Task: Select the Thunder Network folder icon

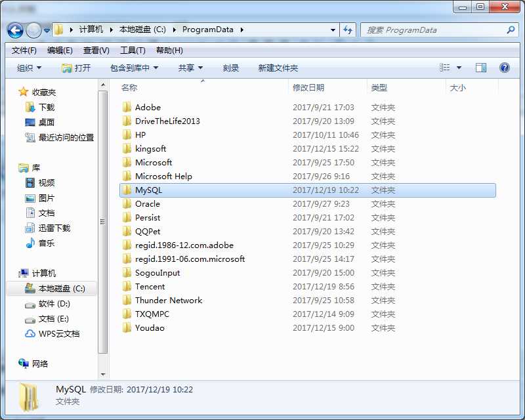Action: pyautogui.click(x=127, y=300)
